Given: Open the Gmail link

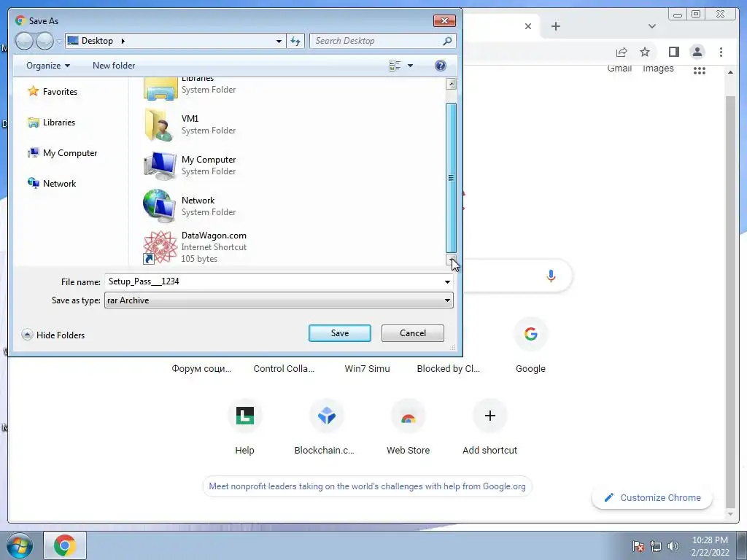Looking at the screenshot, I should point(619,68).
